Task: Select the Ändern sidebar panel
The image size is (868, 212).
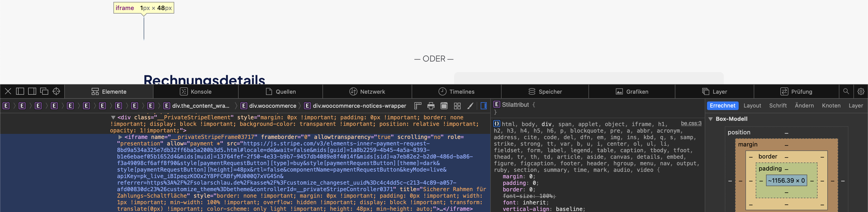Action: [804, 106]
